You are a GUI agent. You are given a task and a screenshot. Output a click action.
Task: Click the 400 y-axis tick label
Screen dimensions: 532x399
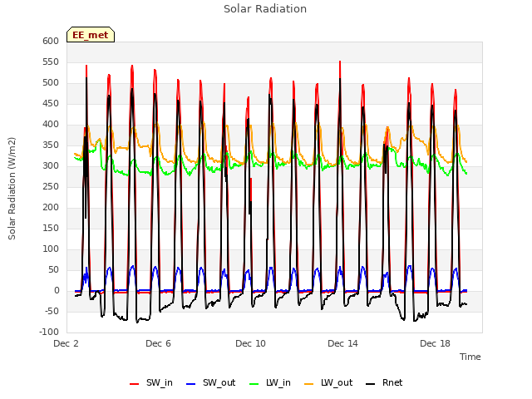51,124
